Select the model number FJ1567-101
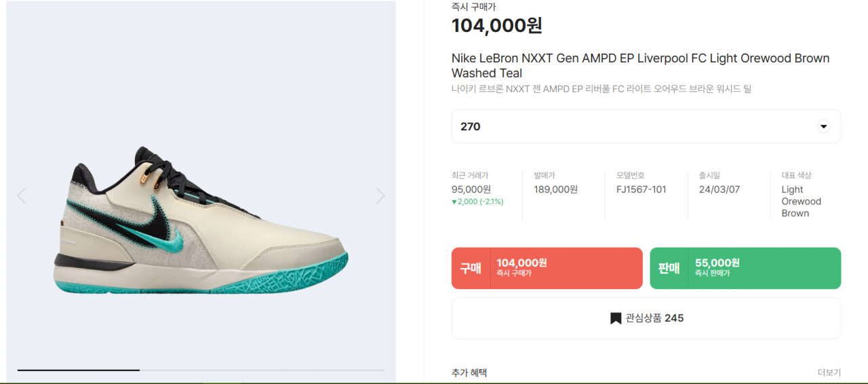The image size is (868, 384). (x=641, y=190)
